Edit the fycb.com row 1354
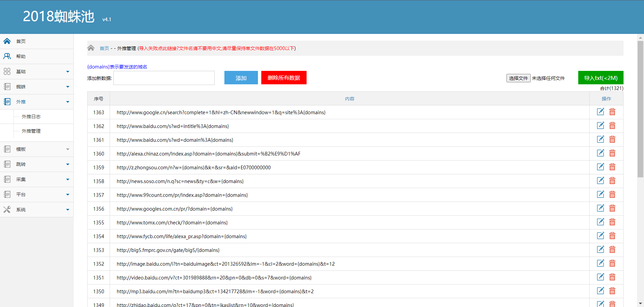The width and height of the screenshot is (644, 307). (600, 236)
